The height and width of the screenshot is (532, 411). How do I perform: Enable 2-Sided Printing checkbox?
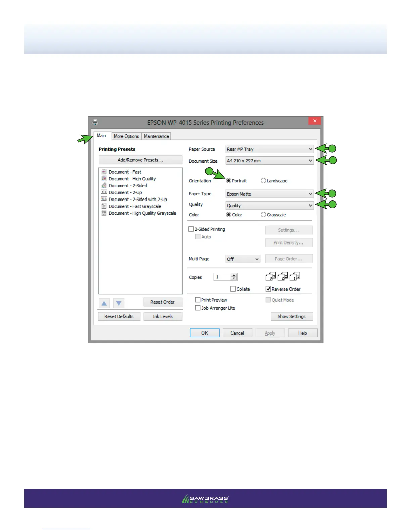point(191,229)
